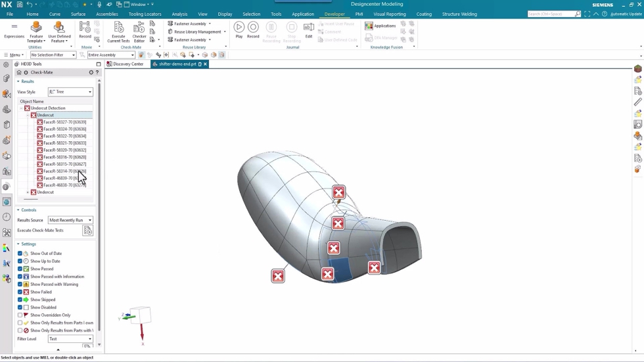The height and width of the screenshot is (362, 644).
Task: Open journal Edit tool
Action: (x=308, y=30)
